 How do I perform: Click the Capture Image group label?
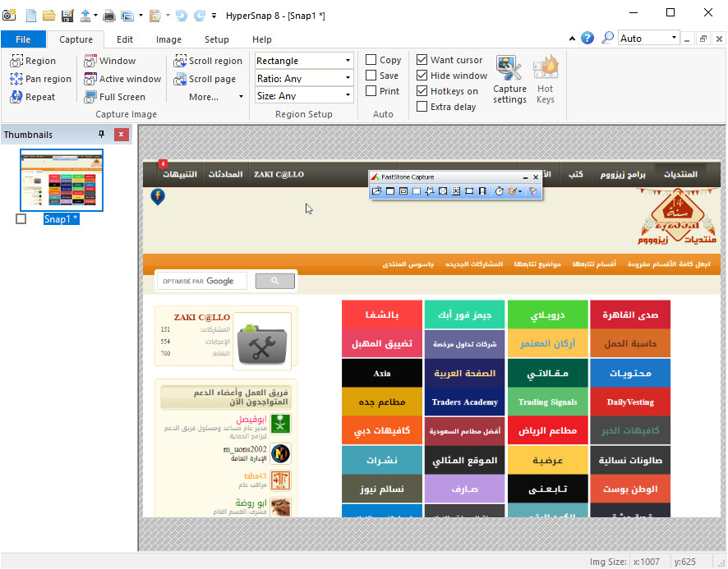(126, 114)
